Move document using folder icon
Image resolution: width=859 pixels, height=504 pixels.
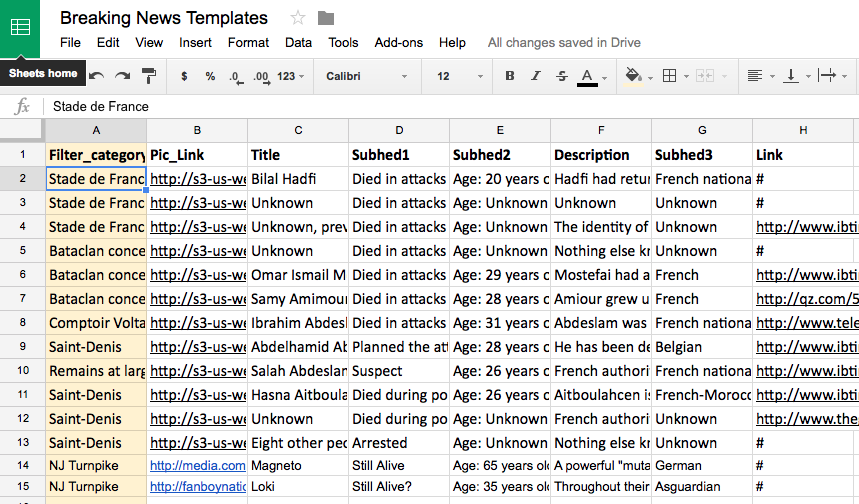(x=326, y=18)
